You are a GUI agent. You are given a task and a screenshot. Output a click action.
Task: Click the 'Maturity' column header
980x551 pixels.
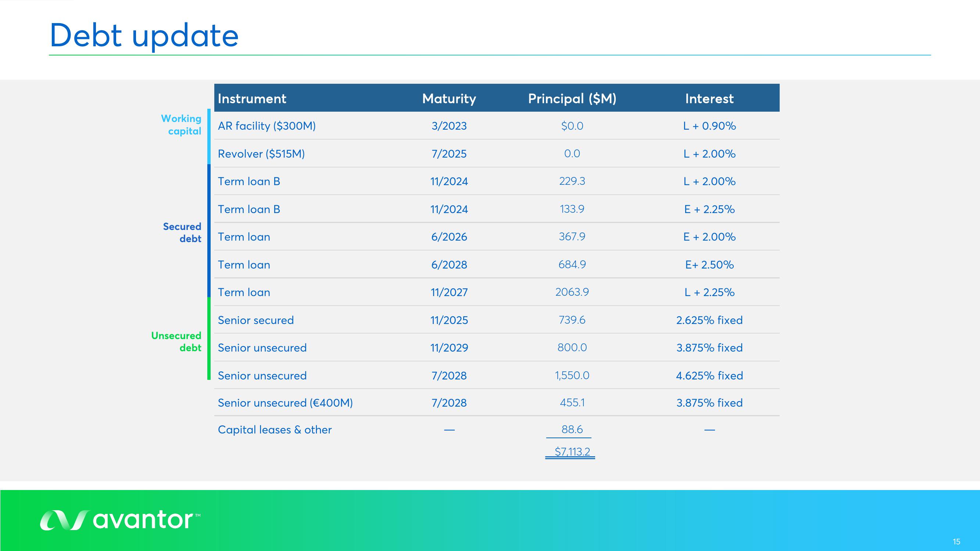(449, 98)
